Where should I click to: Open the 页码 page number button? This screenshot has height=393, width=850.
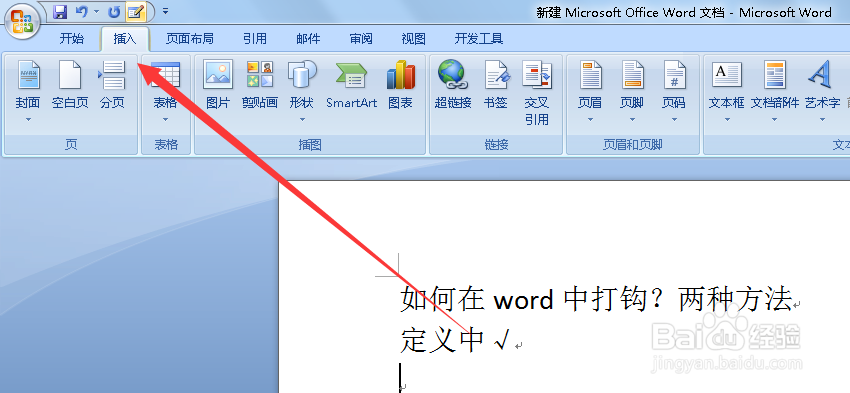[674, 84]
